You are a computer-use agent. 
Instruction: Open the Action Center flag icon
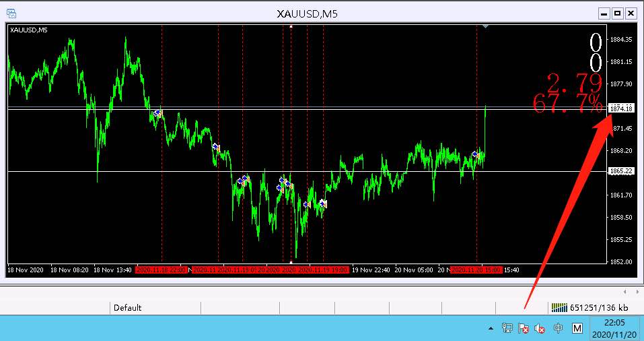pyautogui.click(x=524, y=328)
